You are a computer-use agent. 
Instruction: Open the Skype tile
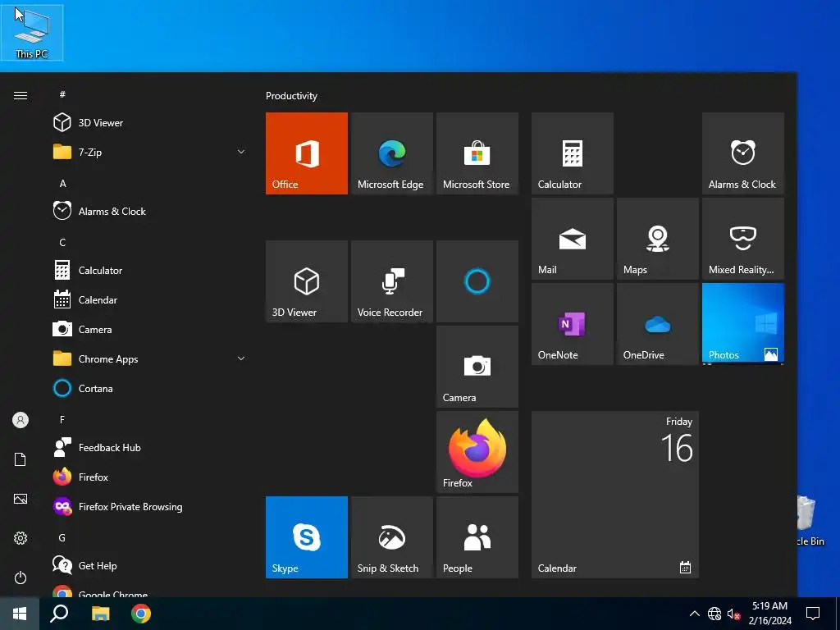tap(307, 537)
